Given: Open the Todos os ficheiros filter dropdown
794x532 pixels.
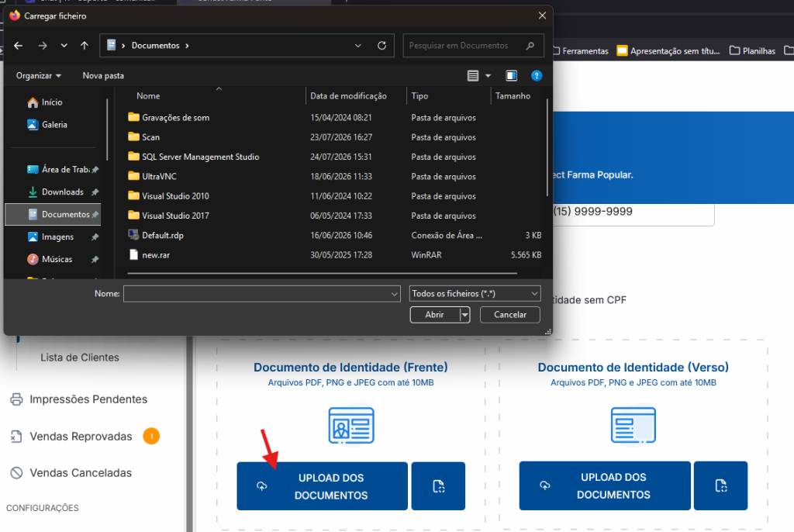Looking at the screenshot, I should click(475, 294).
